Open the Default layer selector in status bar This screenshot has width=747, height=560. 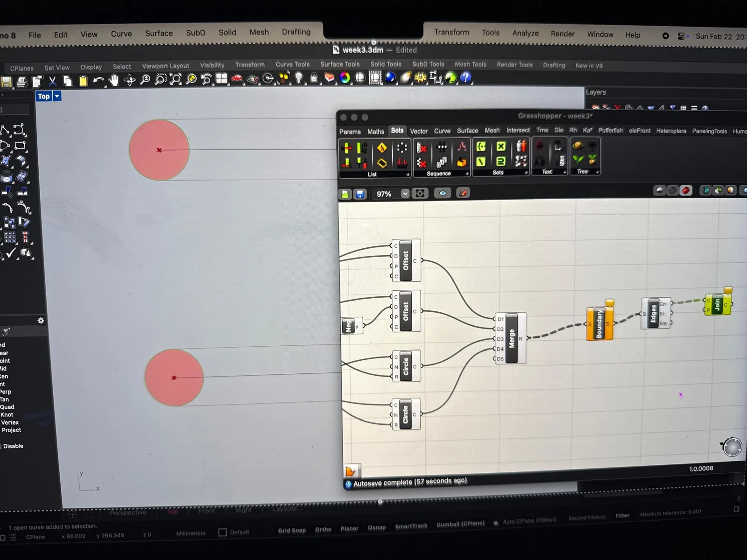[x=240, y=532]
